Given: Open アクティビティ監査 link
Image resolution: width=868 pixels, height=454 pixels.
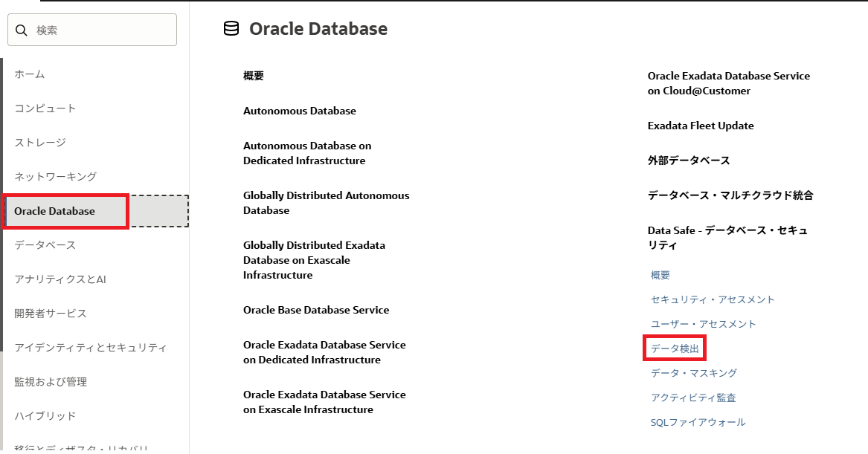Looking at the screenshot, I should coord(693,398).
